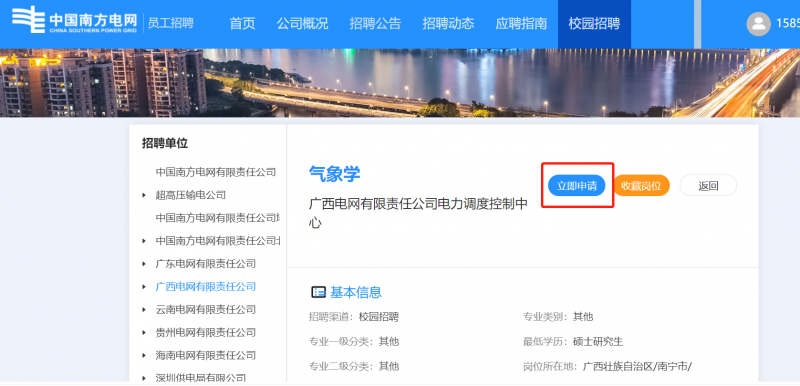Viewport: 800px width, 386px height.
Task: Select 广东电网有限责任公司 in the unit list
Action: [x=206, y=264]
